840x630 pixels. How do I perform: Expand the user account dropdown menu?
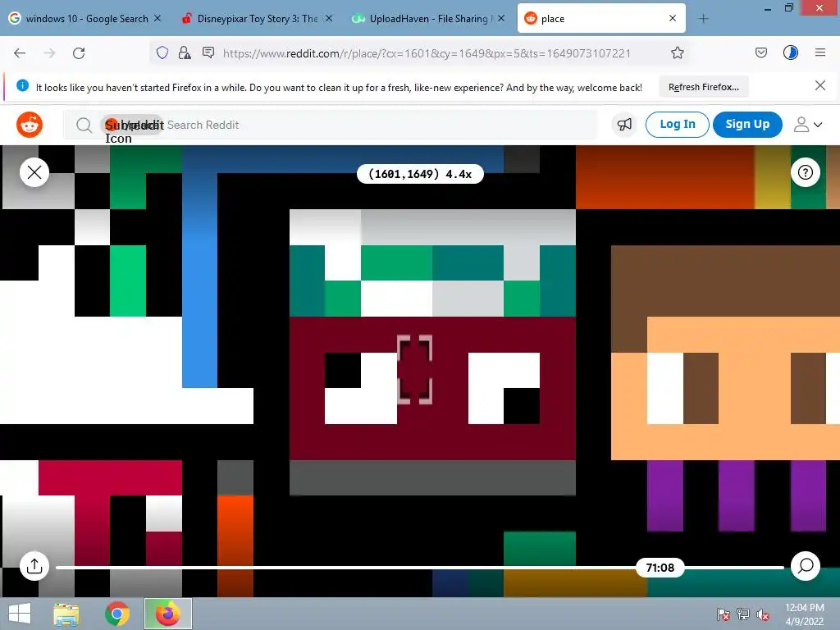(x=808, y=125)
